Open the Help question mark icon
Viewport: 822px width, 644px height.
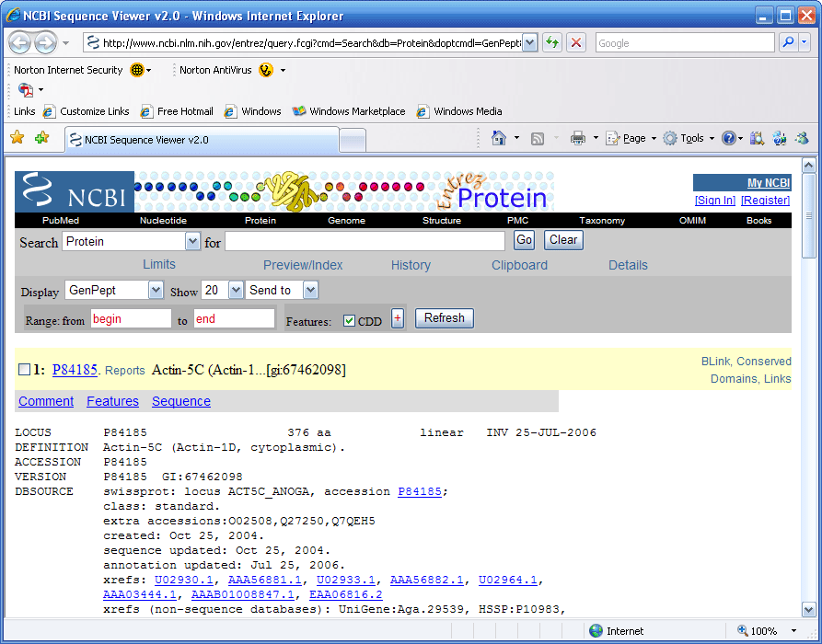coord(729,138)
